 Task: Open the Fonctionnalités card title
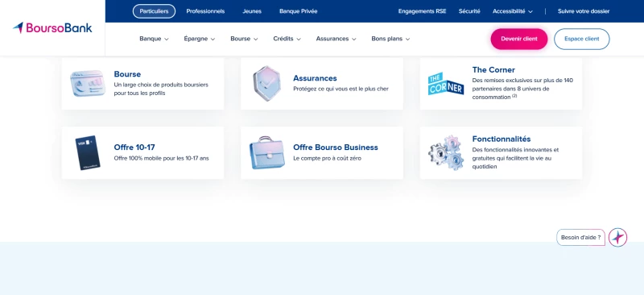coord(502,139)
